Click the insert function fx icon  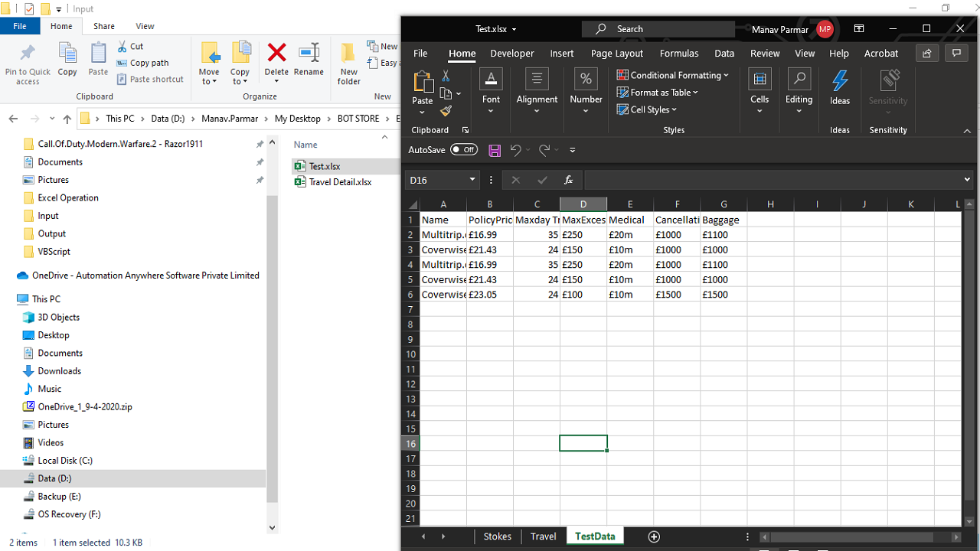point(568,180)
